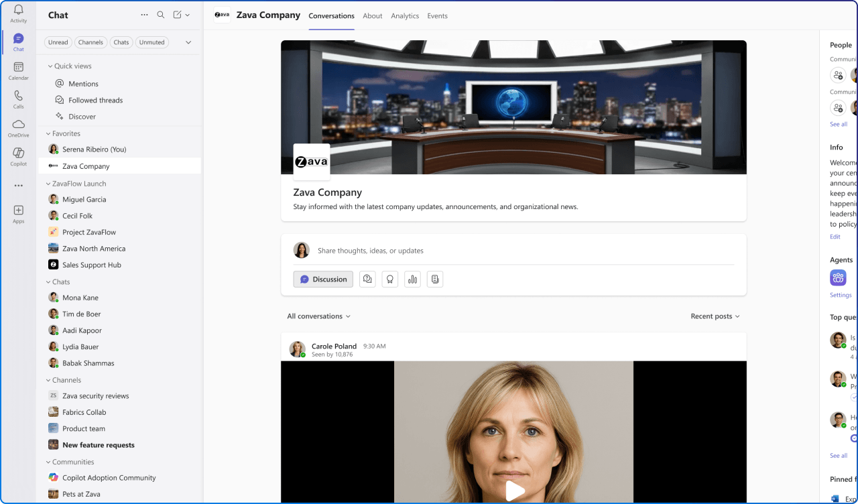This screenshot has height=504, width=858.
Task: Select the Discussion post type button
Action: [x=323, y=279]
